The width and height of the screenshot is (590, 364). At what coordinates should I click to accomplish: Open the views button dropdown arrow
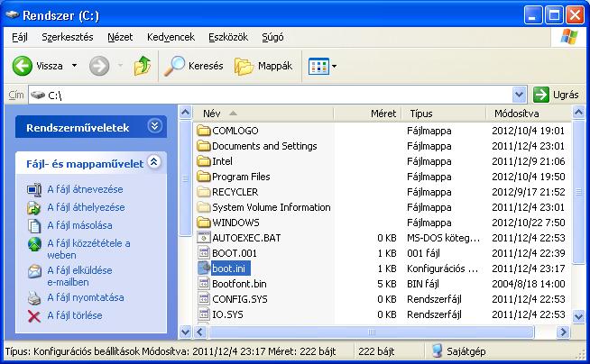334,67
